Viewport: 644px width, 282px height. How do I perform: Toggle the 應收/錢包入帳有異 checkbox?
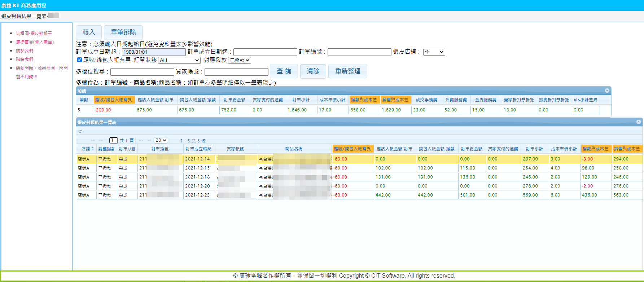pyautogui.click(x=79, y=60)
